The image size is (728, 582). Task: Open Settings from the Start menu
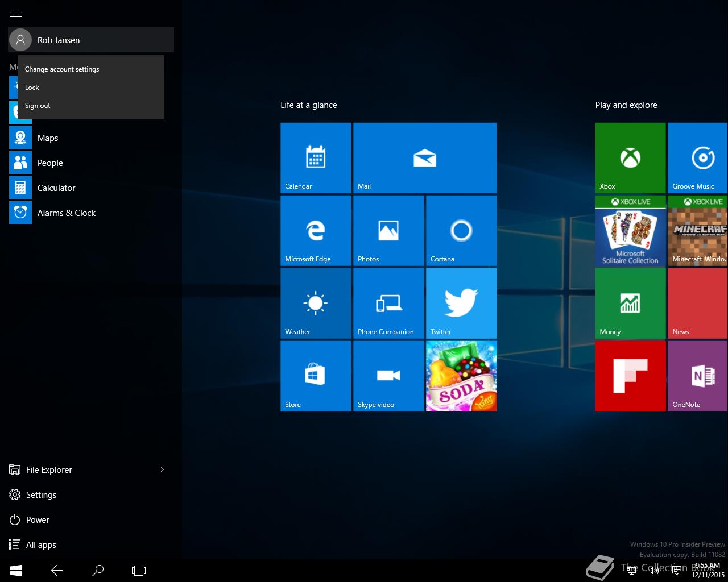(91, 494)
